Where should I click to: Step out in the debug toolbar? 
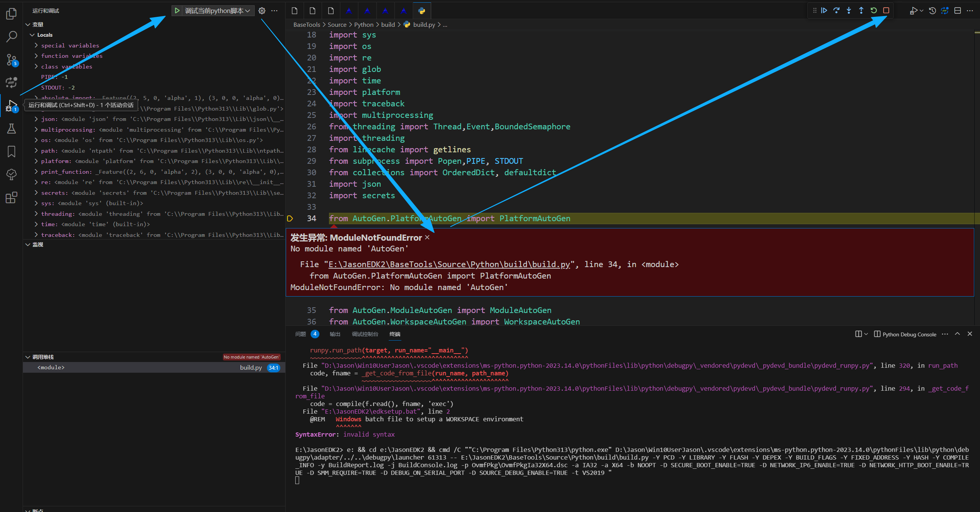[861, 11]
